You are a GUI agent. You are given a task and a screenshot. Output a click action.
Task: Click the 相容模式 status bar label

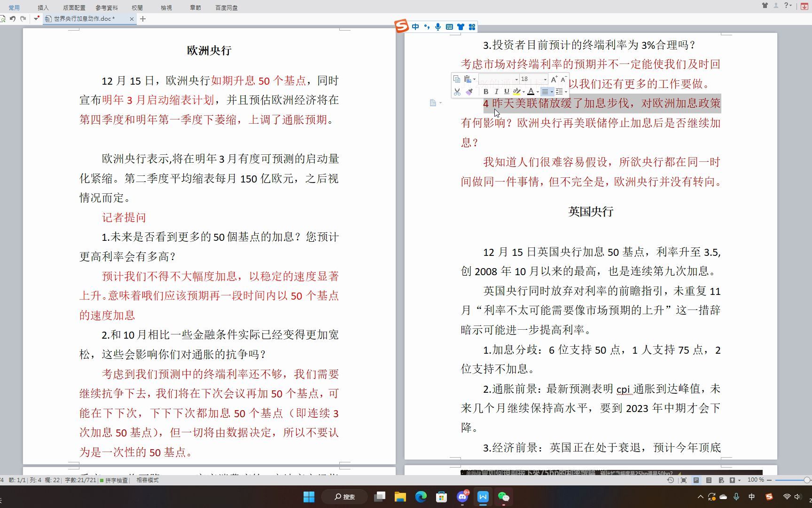(148, 480)
